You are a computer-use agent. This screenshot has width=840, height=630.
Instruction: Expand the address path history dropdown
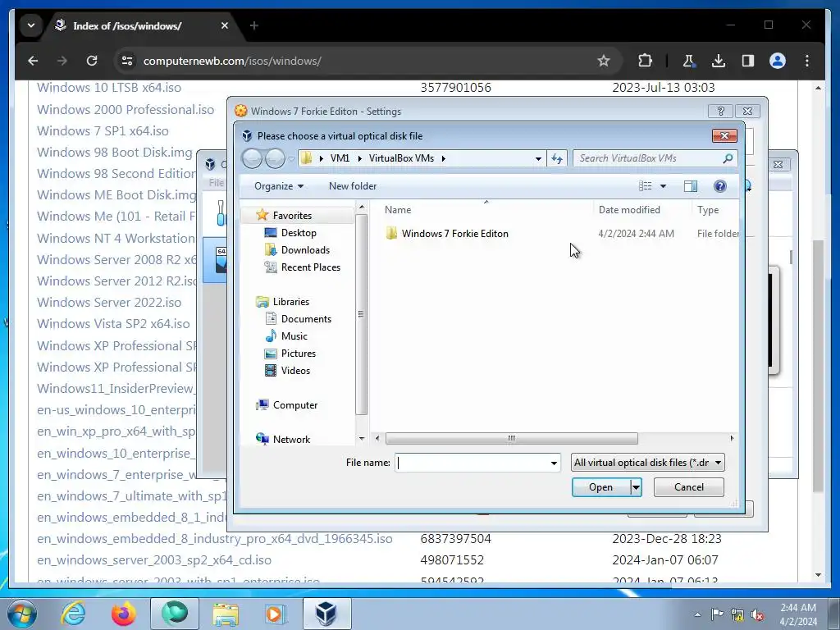coord(538,158)
